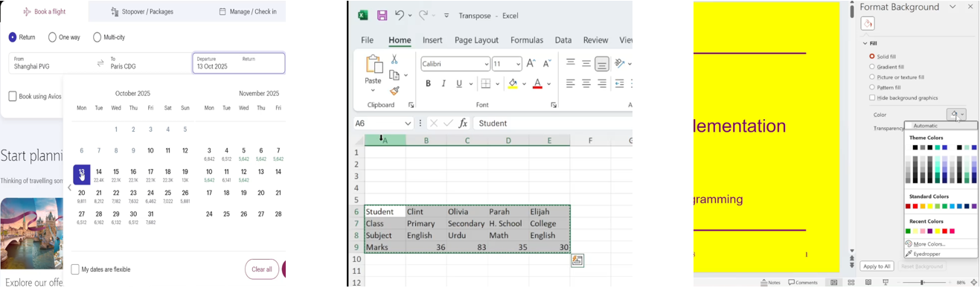Select Picture or texture fill option
Screen dimensions: 980x288
pyautogui.click(x=872, y=77)
